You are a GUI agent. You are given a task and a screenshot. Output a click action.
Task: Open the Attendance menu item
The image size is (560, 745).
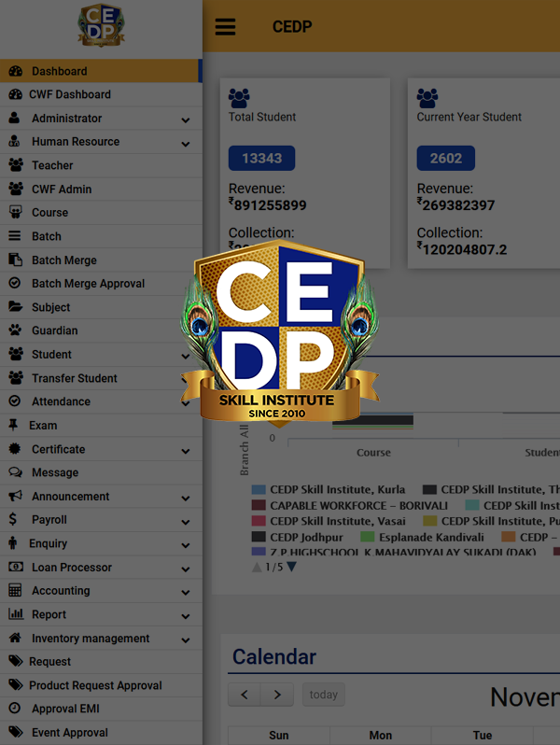101,401
